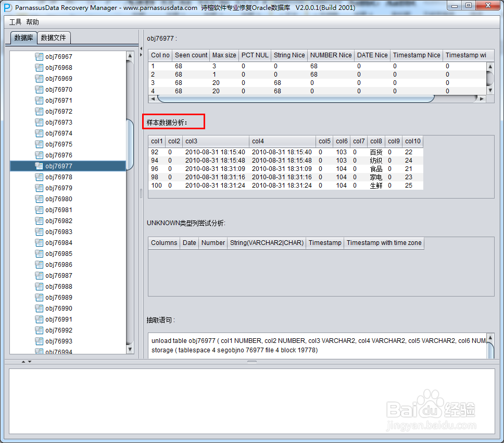
Task: Click the table icon beside obj76988
Action: pos(39,286)
